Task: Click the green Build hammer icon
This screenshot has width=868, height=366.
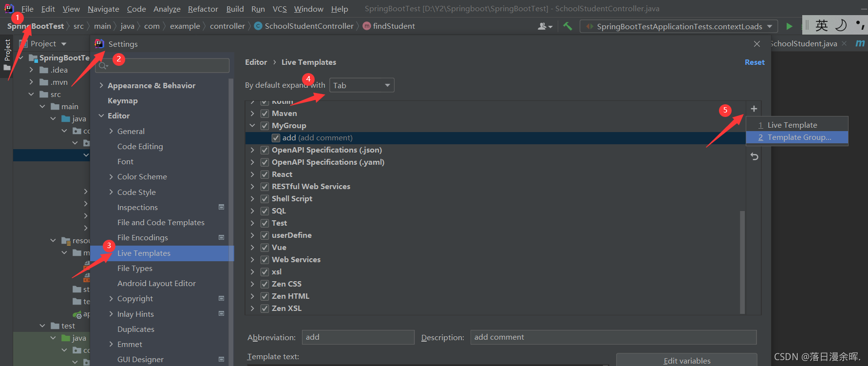Action: (567, 26)
